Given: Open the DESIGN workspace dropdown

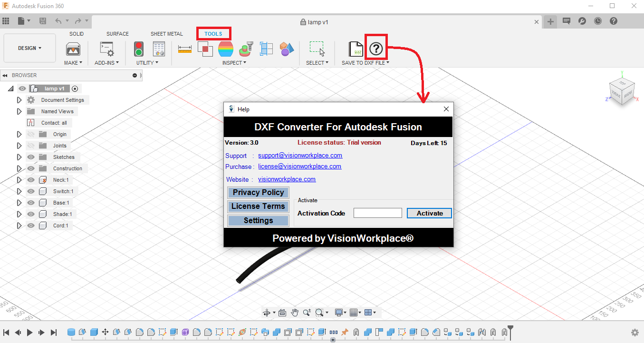Looking at the screenshot, I should click(29, 48).
